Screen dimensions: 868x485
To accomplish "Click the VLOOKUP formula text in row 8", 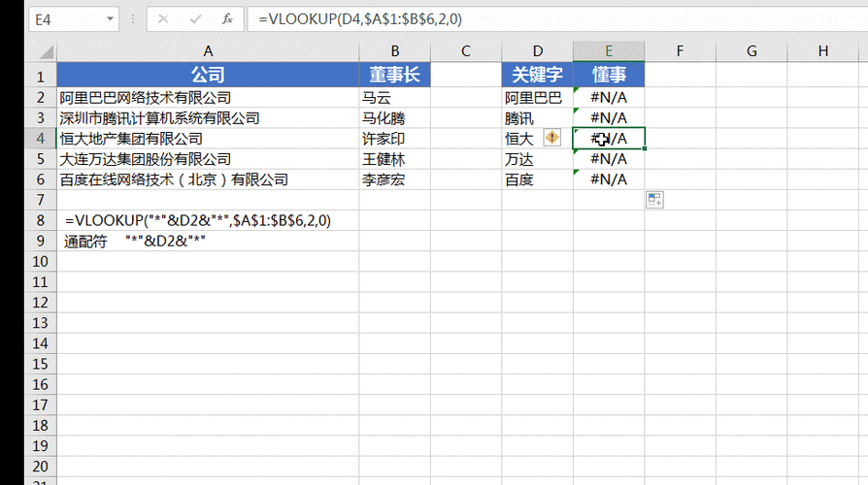I will tap(198, 220).
